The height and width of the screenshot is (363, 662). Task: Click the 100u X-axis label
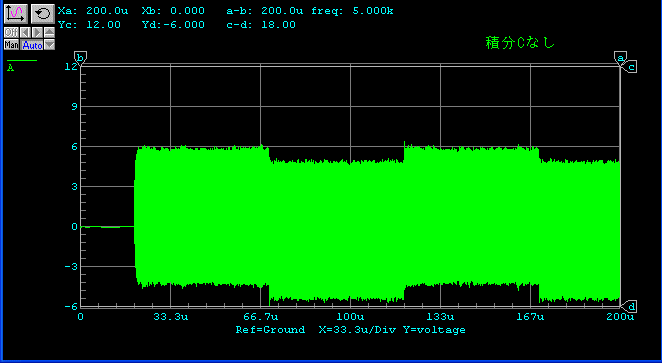350,317
